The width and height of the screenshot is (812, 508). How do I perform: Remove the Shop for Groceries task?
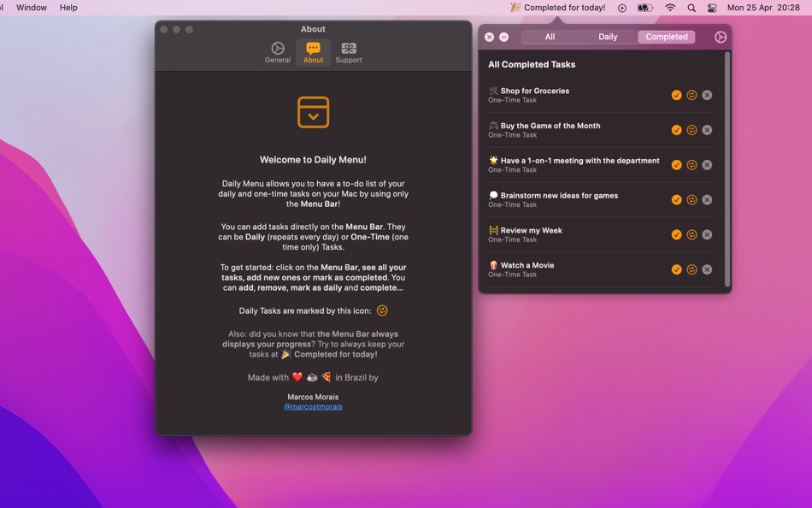pos(707,95)
